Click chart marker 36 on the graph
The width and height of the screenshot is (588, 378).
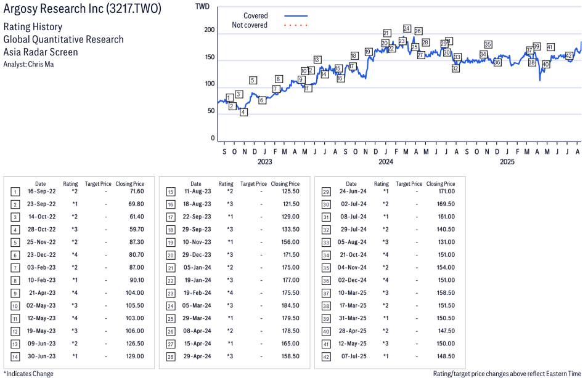click(497, 62)
